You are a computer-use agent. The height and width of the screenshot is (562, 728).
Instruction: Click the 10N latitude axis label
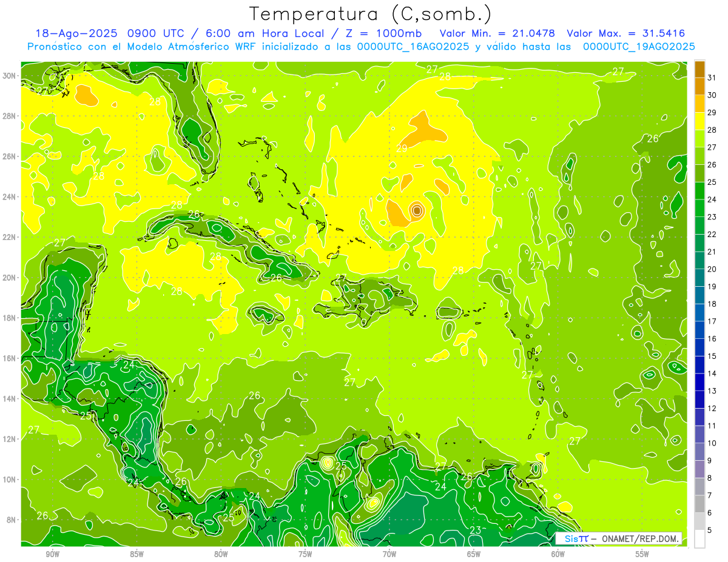(x=10, y=480)
